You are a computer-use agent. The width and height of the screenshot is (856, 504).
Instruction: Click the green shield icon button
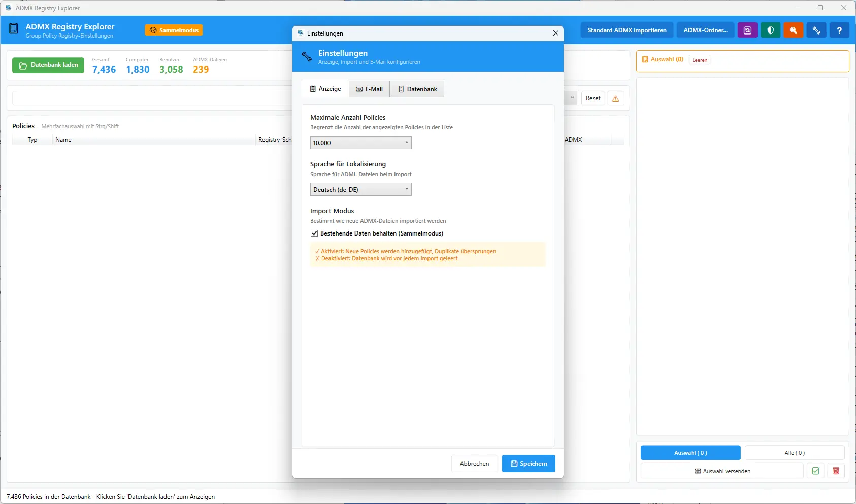(x=770, y=30)
